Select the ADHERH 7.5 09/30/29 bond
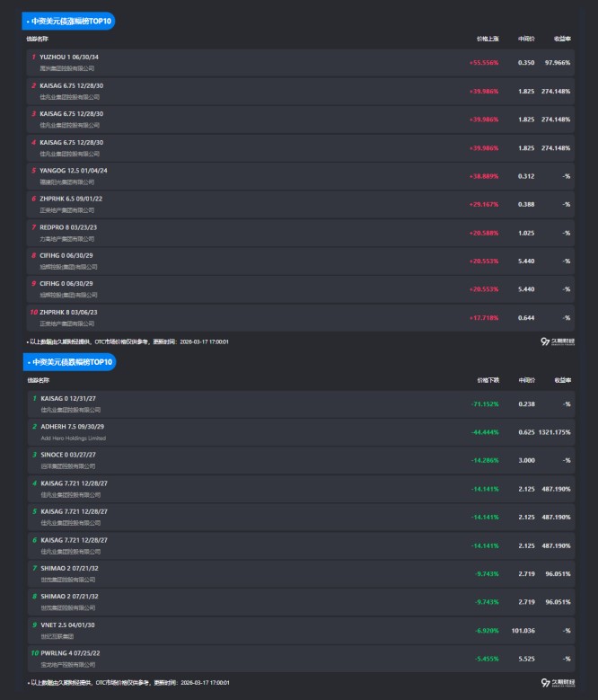 [73, 426]
